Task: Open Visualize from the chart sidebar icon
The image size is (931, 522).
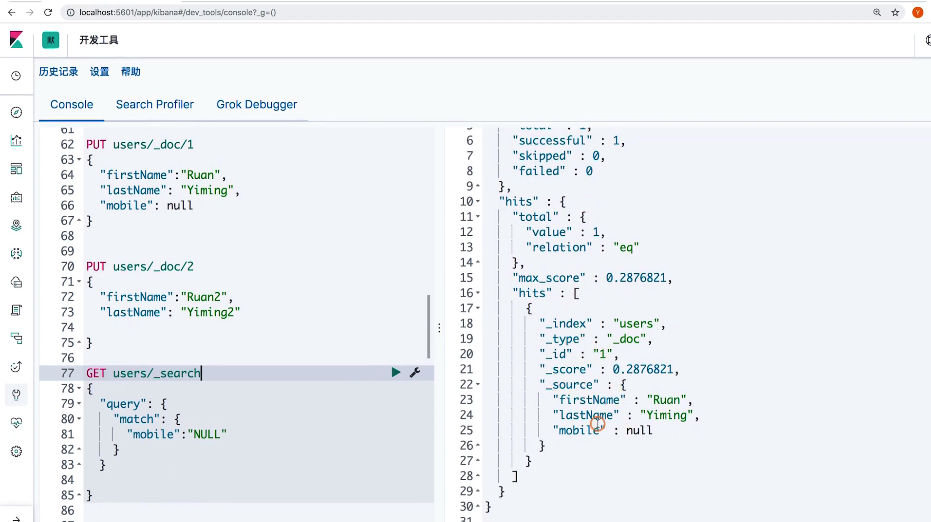Action: click(16, 140)
